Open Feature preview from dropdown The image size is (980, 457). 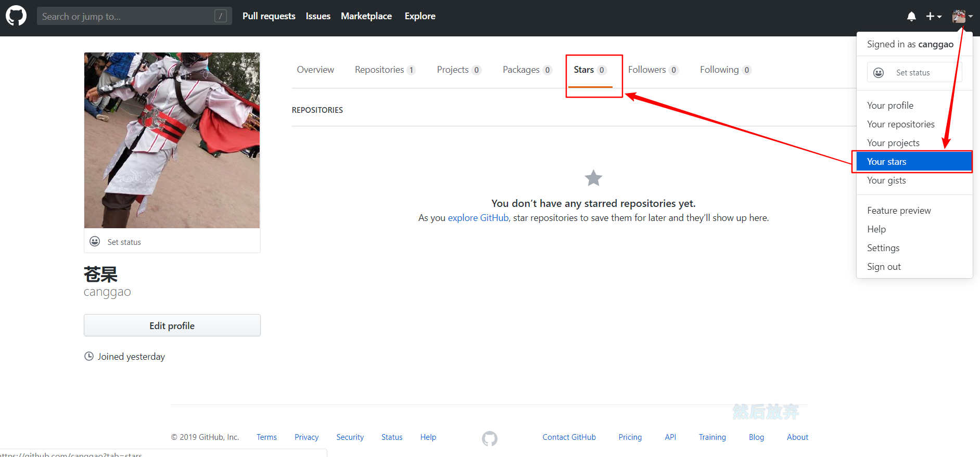[914, 211]
